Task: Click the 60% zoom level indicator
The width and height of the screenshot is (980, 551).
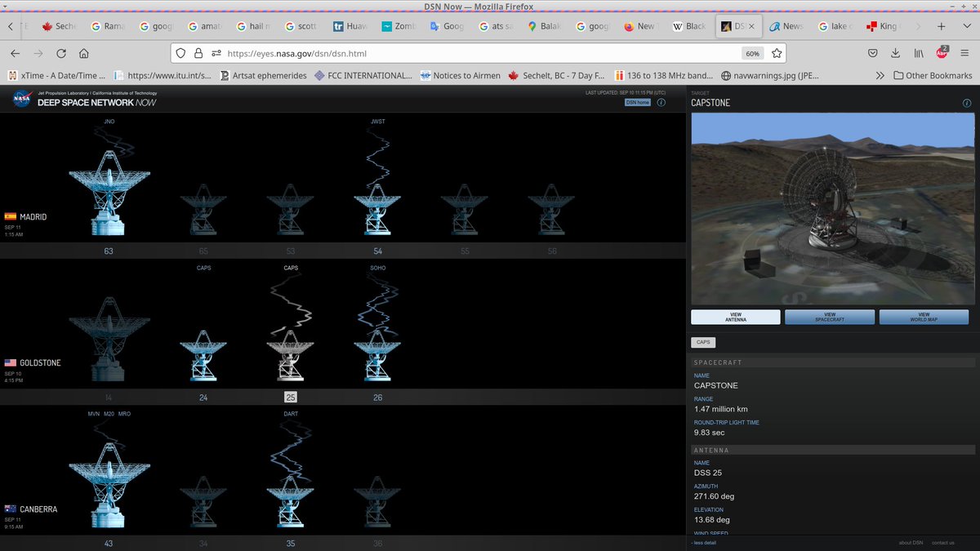Action: (752, 53)
